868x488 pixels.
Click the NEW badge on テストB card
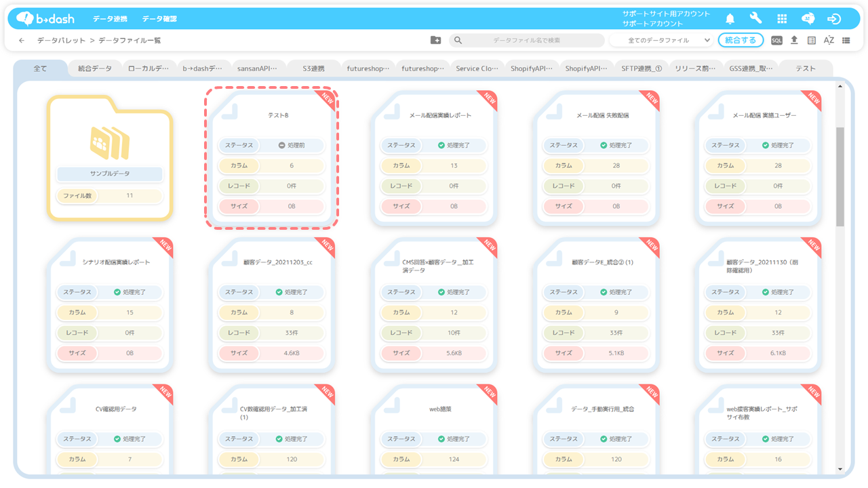(328, 99)
